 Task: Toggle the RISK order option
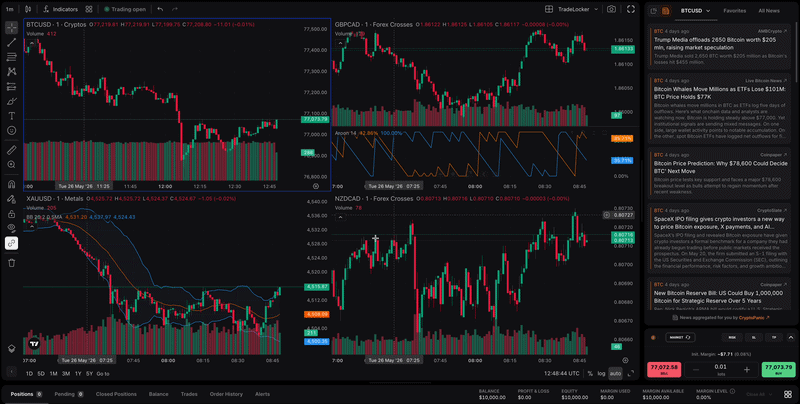coord(732,337)
